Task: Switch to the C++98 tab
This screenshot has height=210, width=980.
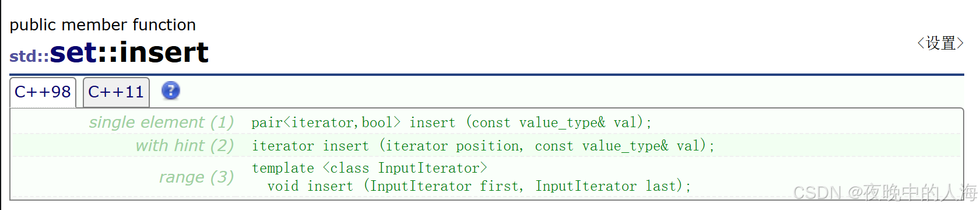Action: click(43, 92)
